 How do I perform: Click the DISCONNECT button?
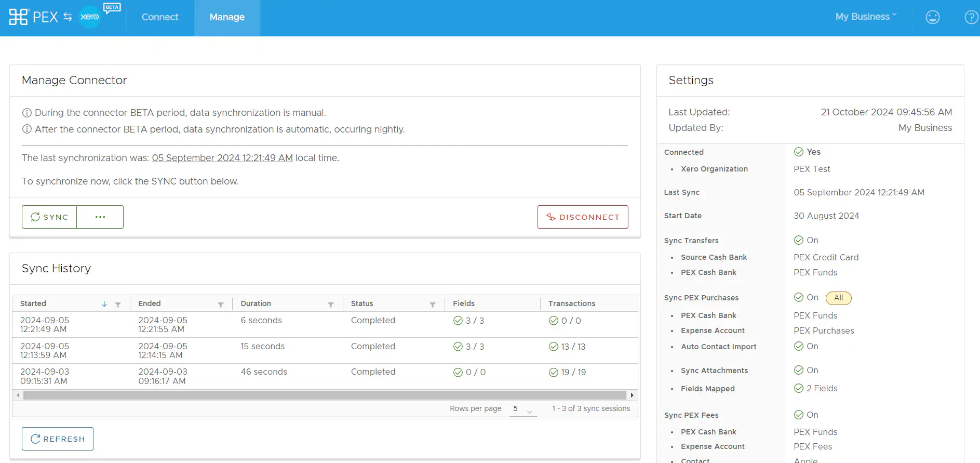(583, 217)
